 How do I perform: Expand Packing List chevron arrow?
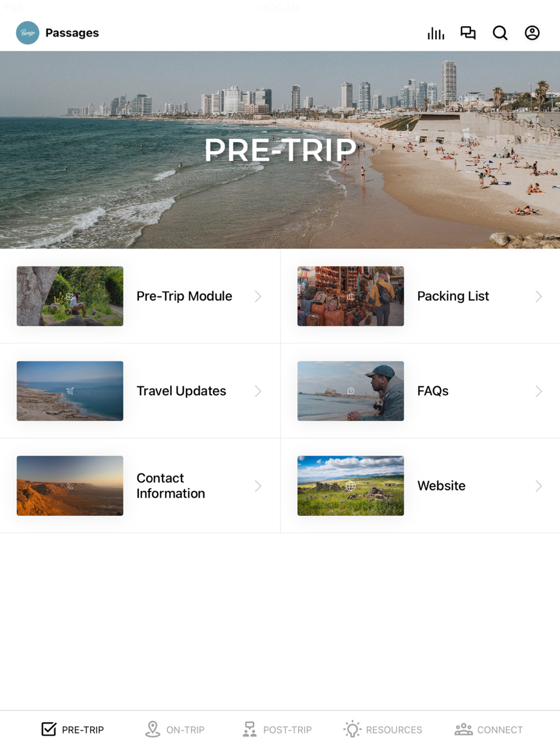pyautogui.click(x=539, y=296)
